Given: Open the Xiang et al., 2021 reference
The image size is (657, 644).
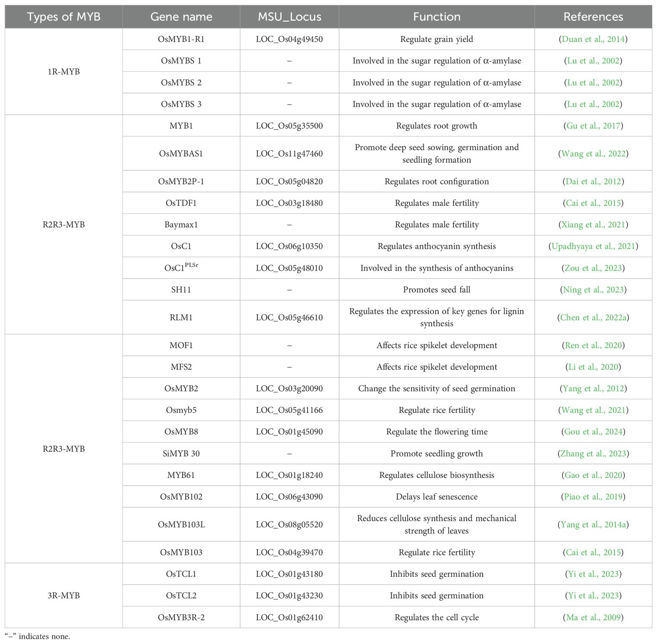Looking at the screenshot, I should tap(593, 225).
